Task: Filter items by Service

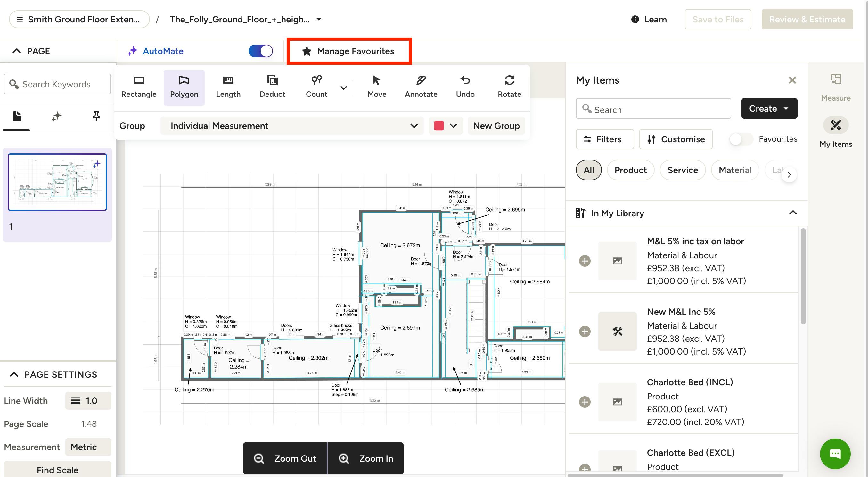Action: click(x=683, y=170)
